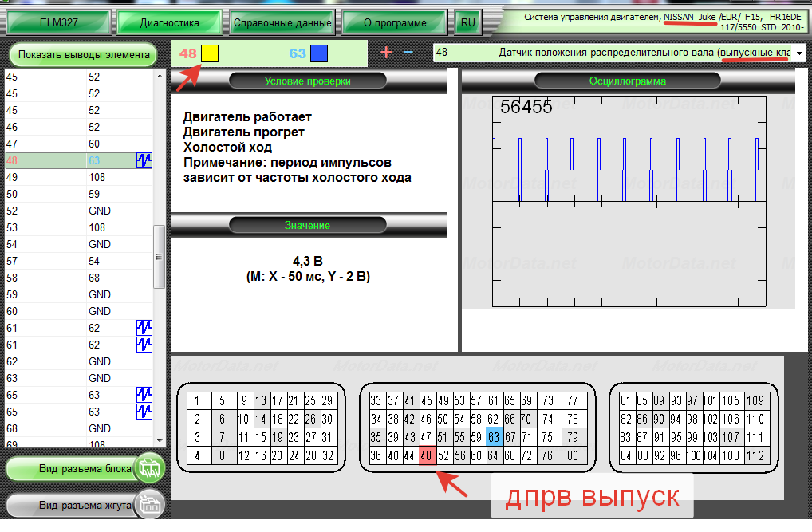Click pin 77 in middle connector

point(573,400)
